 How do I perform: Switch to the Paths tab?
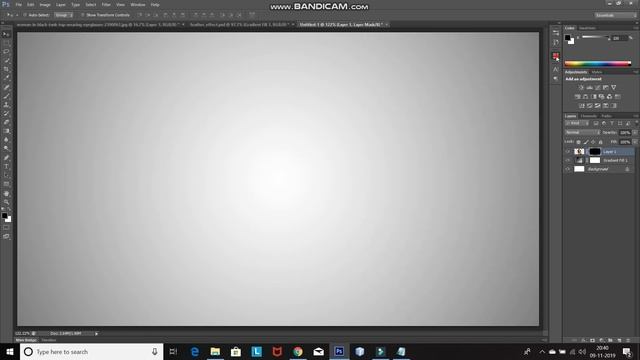[606, 116]
